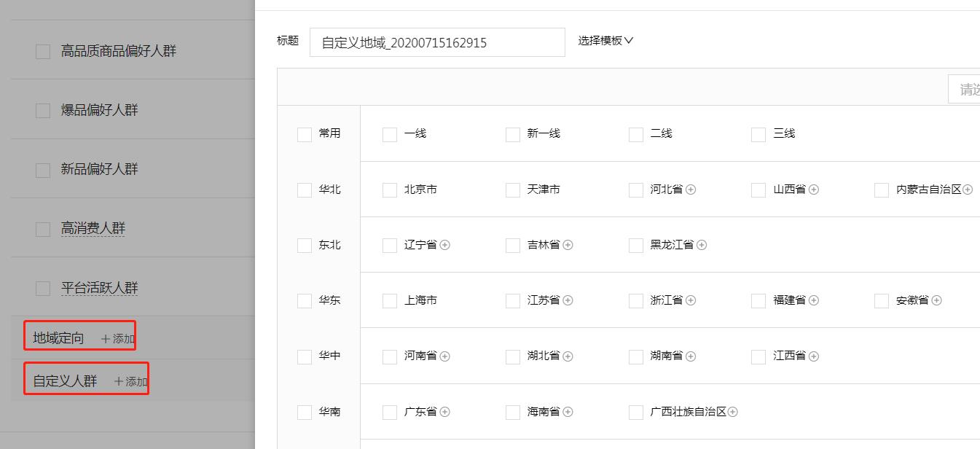Open sub-regions of 浙江省 with plus icon
Image resolution: width=980 pixels, height=449 pixels.
tap(691, 300)
